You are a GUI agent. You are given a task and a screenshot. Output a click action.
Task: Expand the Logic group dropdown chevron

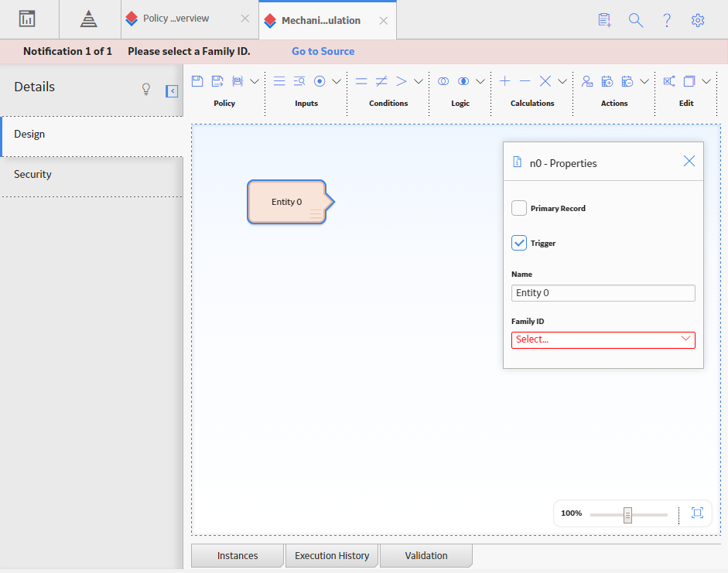[x=480, y=81]
